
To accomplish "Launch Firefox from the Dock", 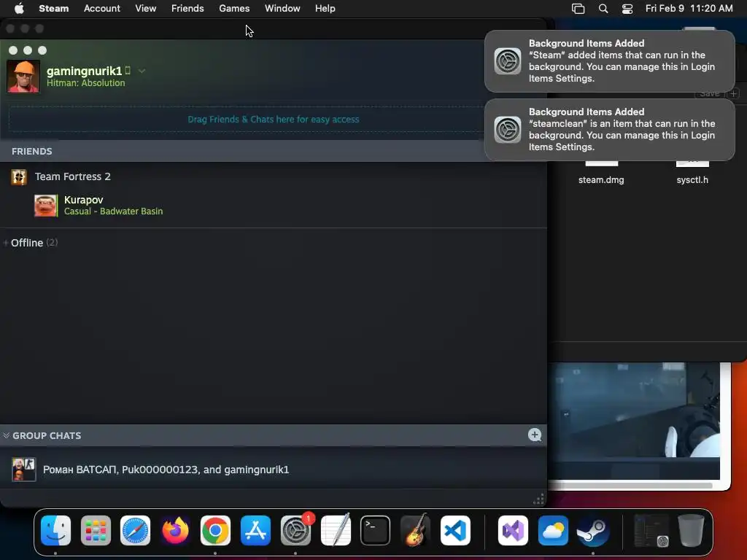I will pyautogui.click(x=175, y=531).
